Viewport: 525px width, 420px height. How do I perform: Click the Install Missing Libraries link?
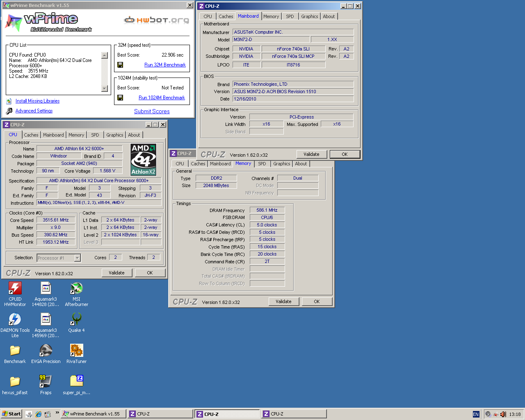[37, 101]
